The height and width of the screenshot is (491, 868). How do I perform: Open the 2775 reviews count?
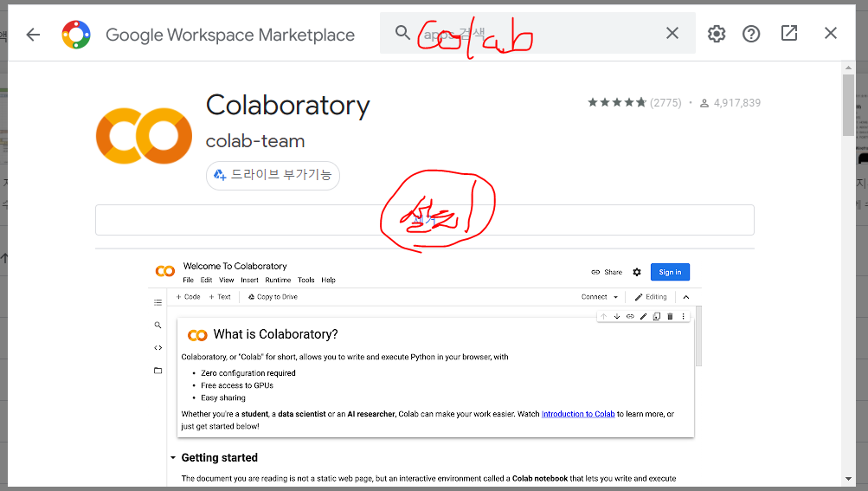pos(665,102)
